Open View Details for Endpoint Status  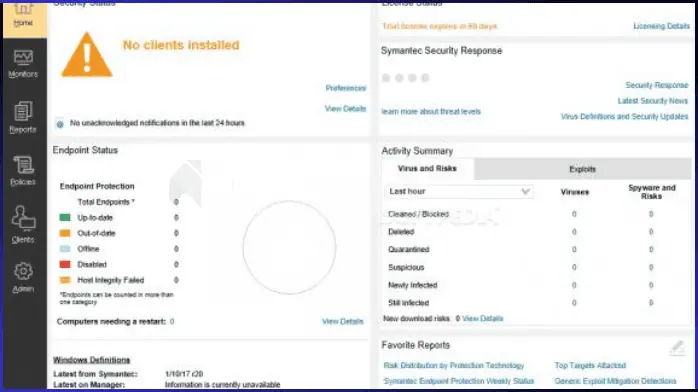[342, 321]
